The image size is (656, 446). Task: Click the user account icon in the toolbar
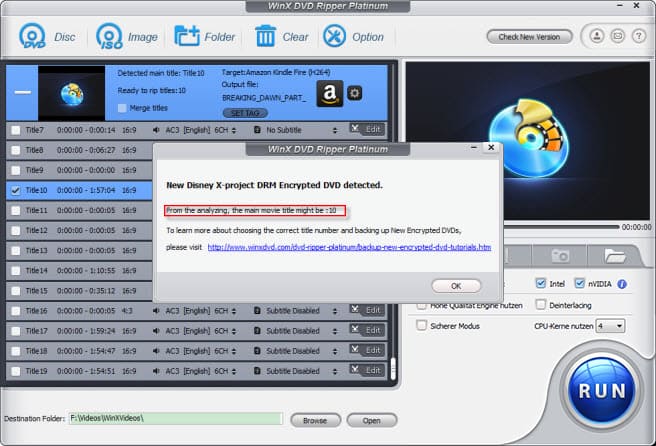[597, 36]
